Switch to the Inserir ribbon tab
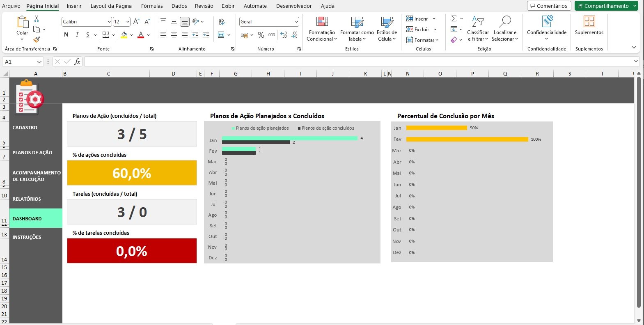 tap(74, 6)
